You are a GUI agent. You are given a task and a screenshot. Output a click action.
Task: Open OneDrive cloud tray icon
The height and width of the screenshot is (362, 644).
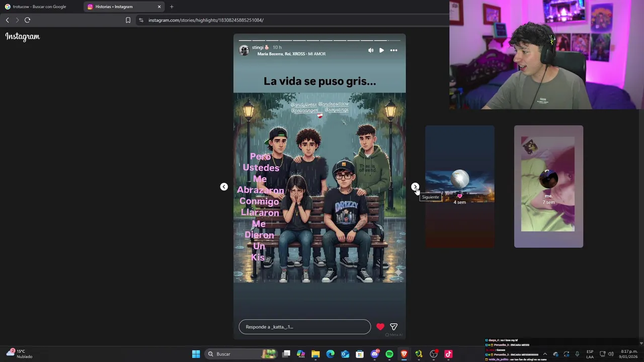tap(555, 354)
